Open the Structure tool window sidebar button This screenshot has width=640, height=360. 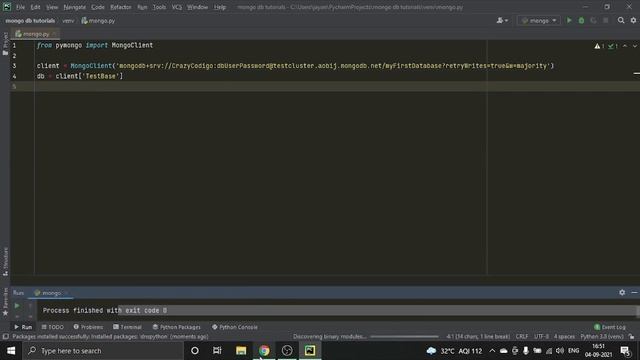(x=5, y=261)
